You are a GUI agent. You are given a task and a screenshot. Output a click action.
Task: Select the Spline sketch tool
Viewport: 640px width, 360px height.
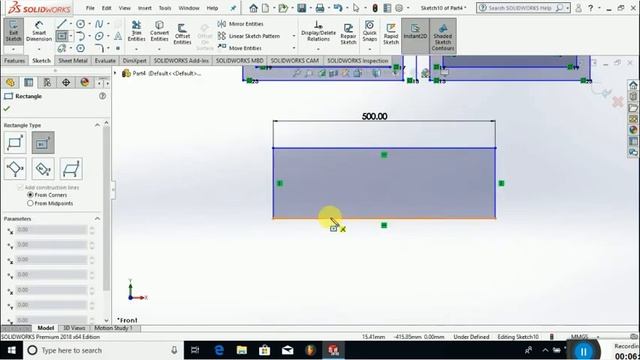[99, 24]
